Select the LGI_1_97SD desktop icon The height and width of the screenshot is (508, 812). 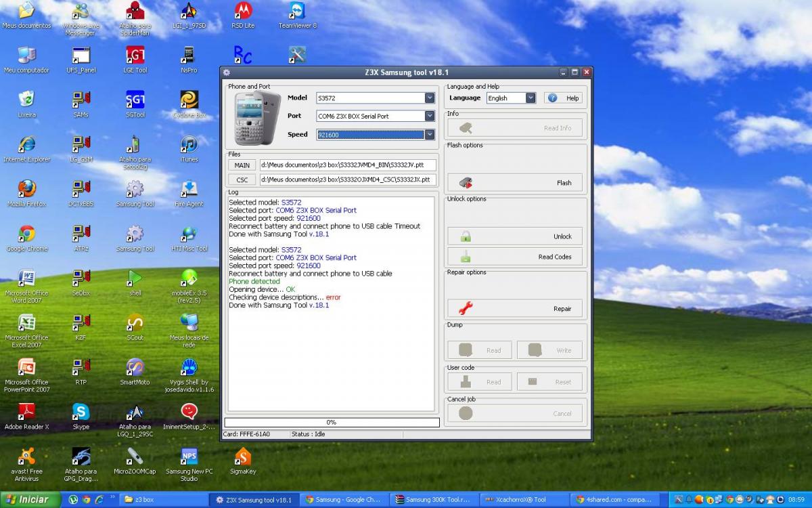tap(189, 16)
